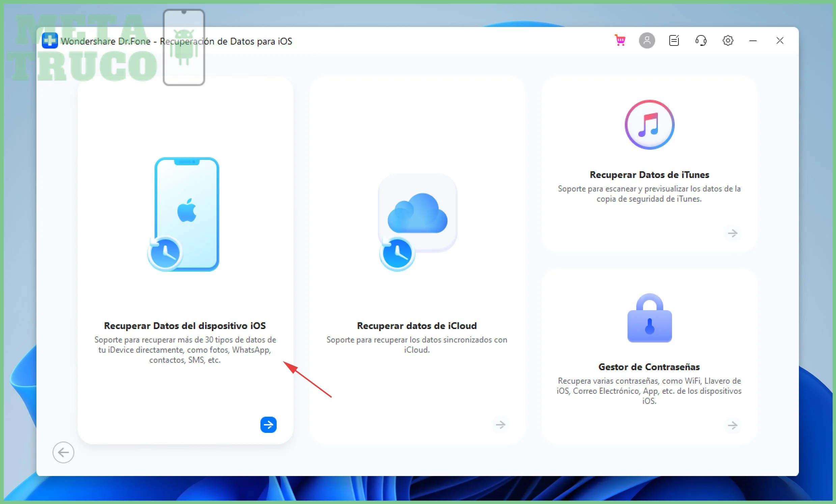Image resolution: width=836 pixels, height=504 pixels.
Task: Select the iPhone with clock illustration
Action: coord(184,214)
